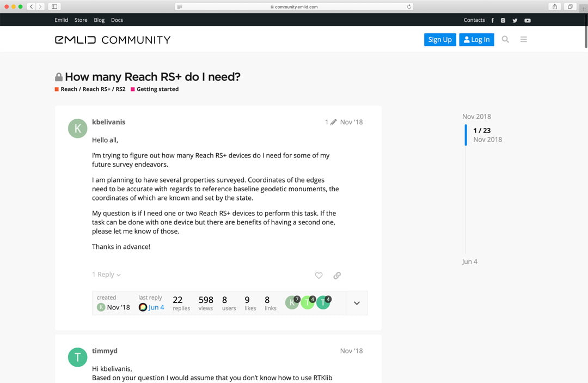
Task: View edit history via the pencil icon
Action: 333,122
